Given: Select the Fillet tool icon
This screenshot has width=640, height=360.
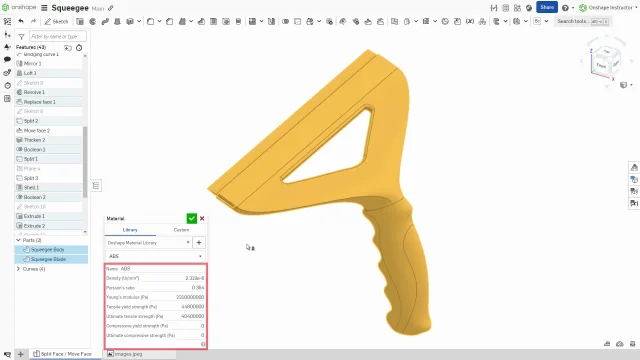Looking at the screenshot, I should (x=151, y=21).
